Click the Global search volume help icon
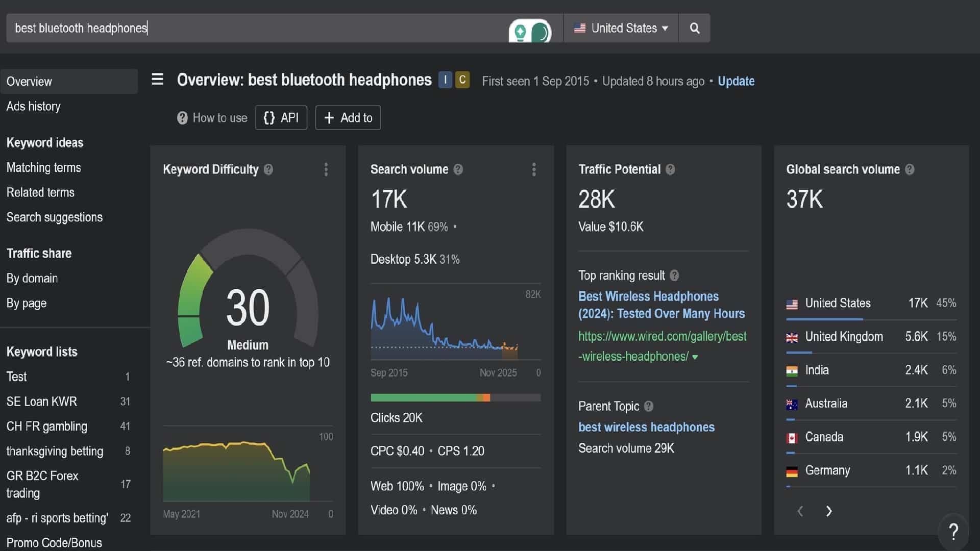This screenshot has width=980, height=551. pos(910,169)
